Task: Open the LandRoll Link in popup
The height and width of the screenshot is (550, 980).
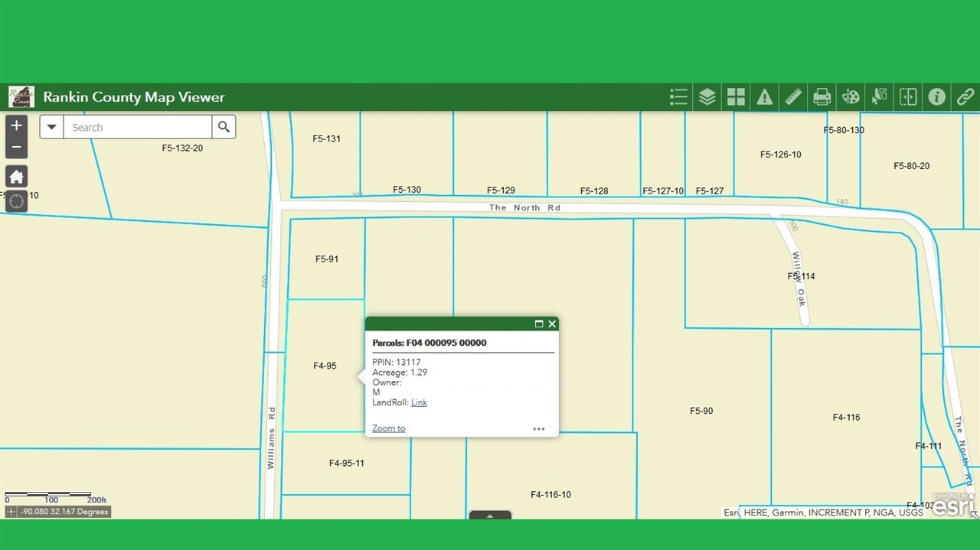Action: coord(419,402)
